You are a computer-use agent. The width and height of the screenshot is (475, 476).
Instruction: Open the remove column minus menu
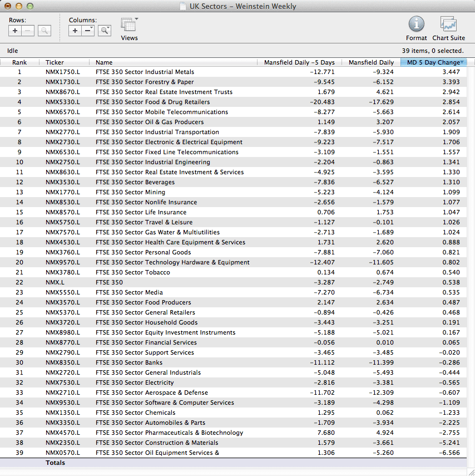tap(88, 31)
